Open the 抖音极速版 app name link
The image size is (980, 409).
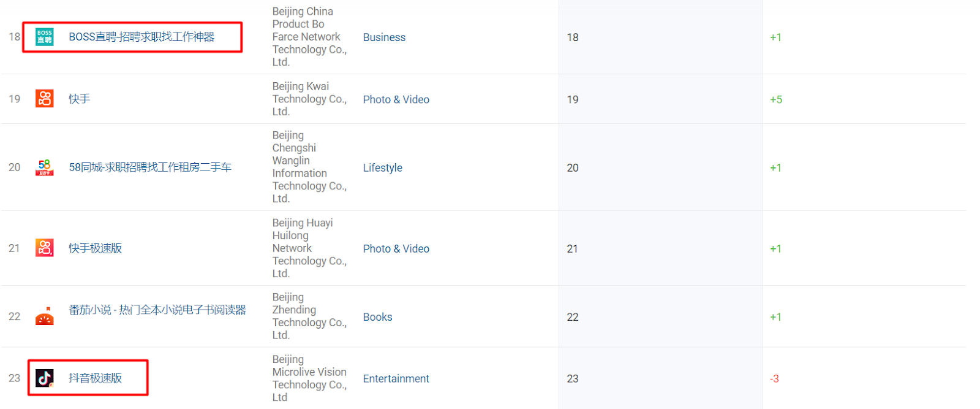(96, 378)
